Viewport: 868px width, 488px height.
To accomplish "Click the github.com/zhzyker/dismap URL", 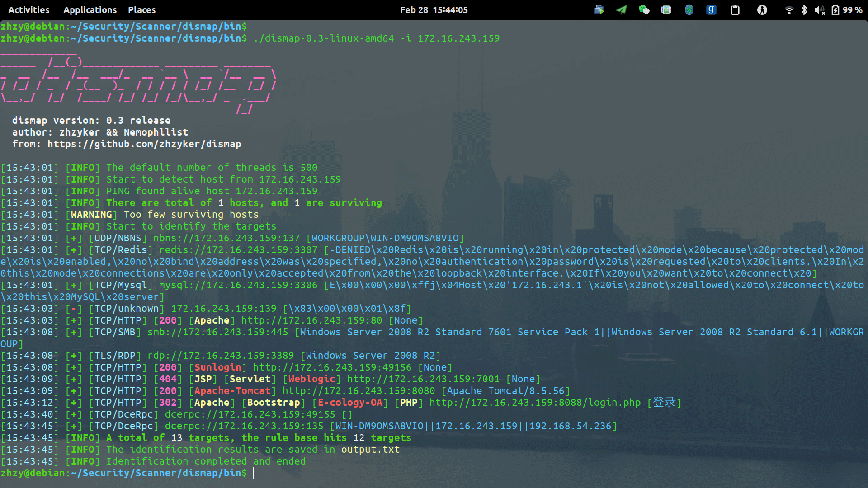I will pos(144,144).
